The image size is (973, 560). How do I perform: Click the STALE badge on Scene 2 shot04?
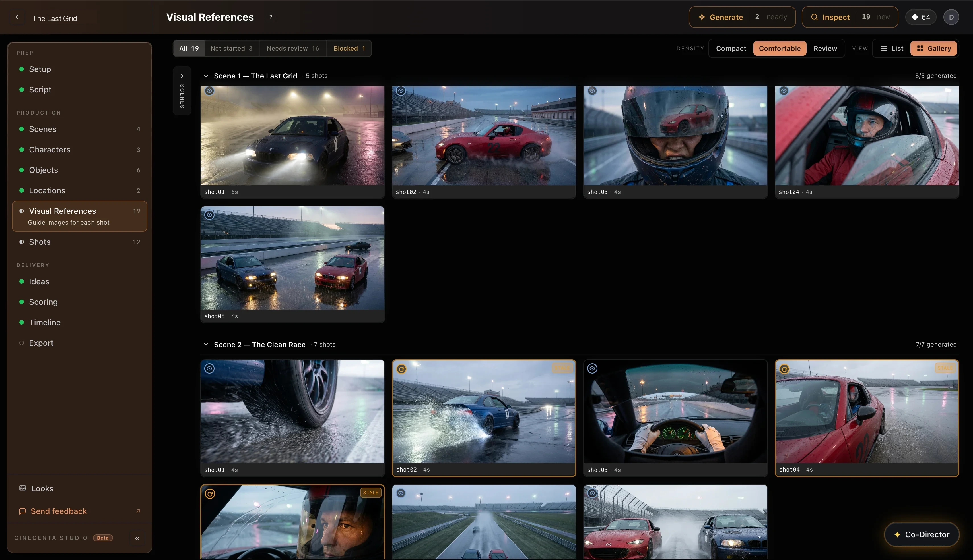(945, 368)
